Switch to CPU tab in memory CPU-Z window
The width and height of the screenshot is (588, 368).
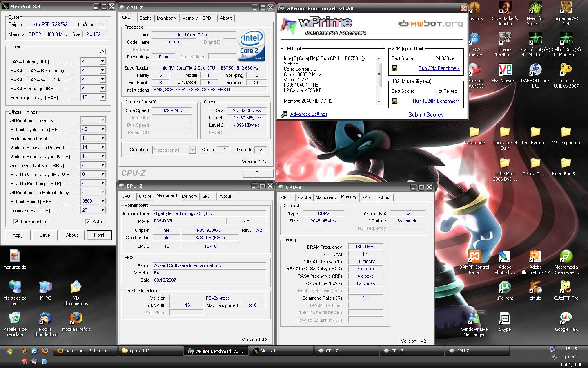285,197
